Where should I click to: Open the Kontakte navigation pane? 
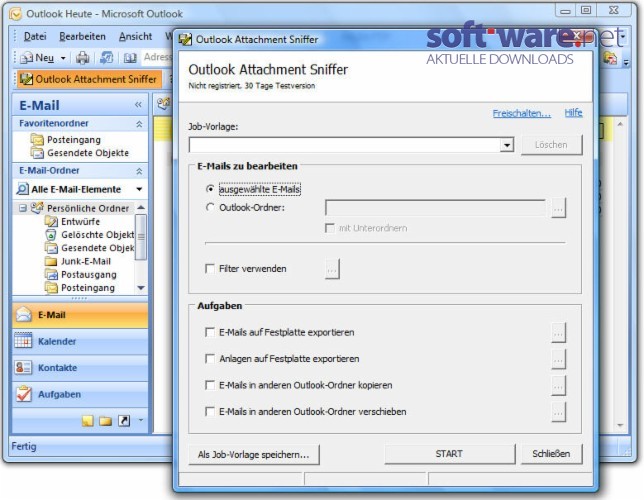pyautogui.click(x=80, y=368)
